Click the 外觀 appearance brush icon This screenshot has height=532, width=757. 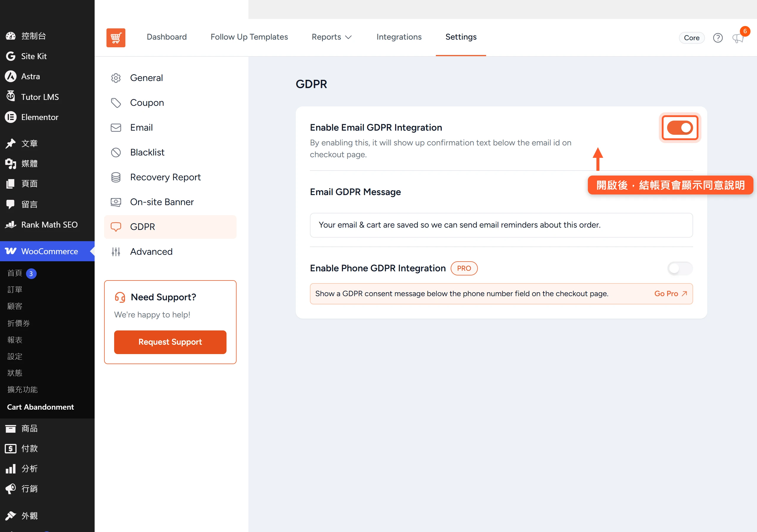(x=11, y=516)
